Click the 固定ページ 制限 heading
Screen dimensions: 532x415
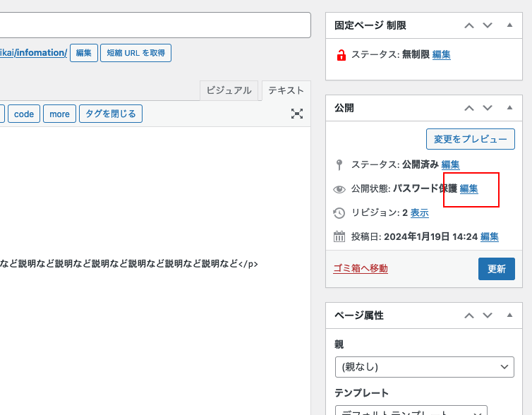pyautogui.click(x=370, y=25)
